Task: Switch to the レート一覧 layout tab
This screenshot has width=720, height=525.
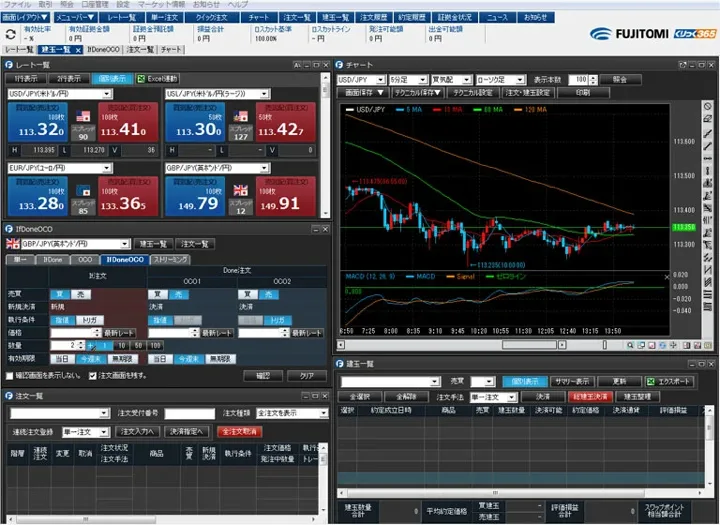Action: (x=19, y=50)
